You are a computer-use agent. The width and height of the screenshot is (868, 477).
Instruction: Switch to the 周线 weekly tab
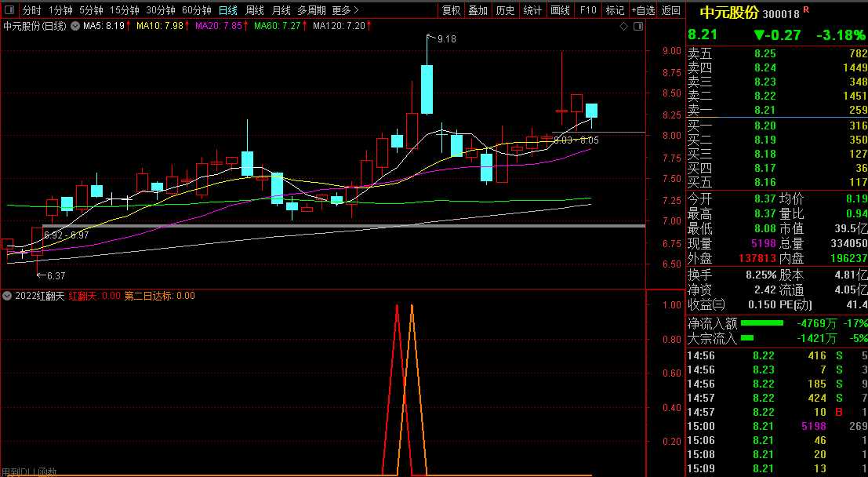tap(255, 10)
